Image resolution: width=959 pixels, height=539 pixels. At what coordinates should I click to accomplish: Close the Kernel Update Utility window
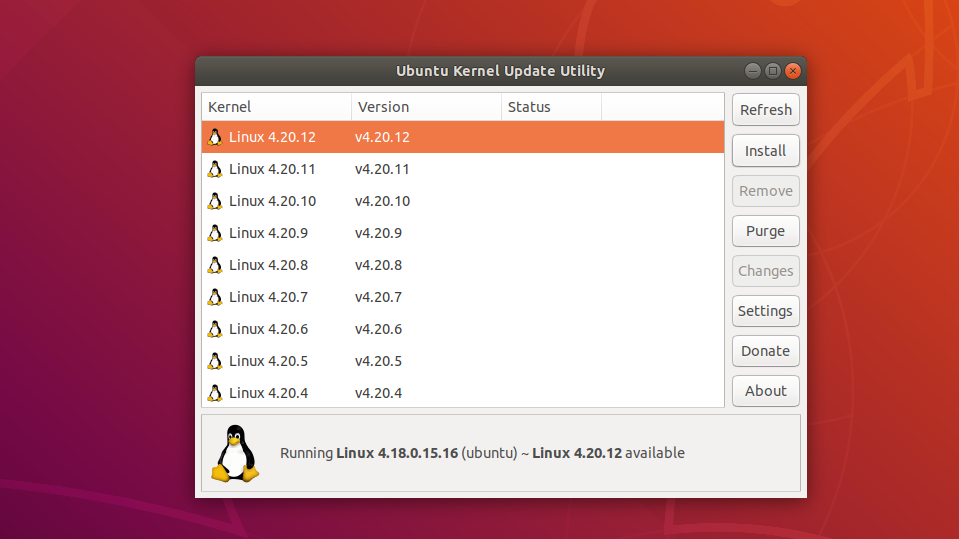(793, 71)
